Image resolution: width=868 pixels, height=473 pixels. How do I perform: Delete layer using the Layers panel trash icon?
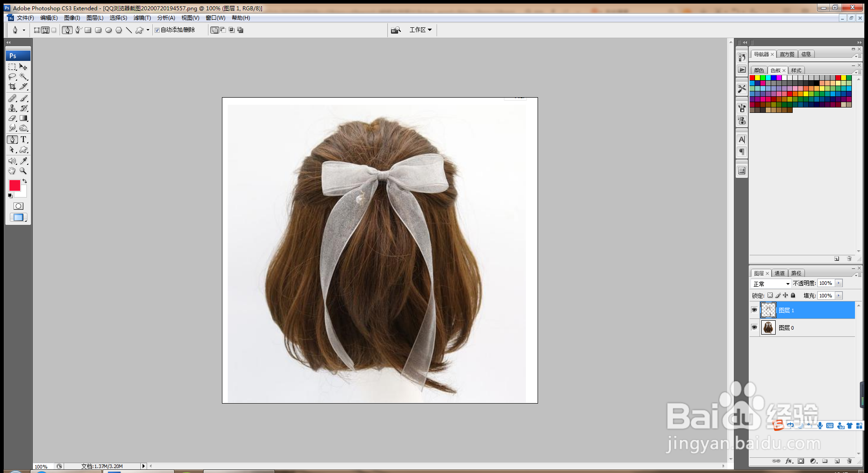849,461
